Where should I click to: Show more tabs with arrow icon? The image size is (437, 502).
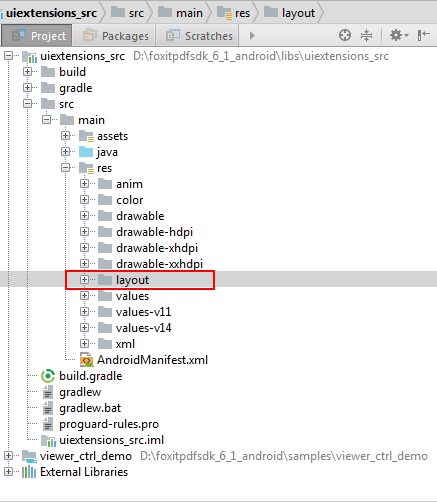[x=252, y=35]
